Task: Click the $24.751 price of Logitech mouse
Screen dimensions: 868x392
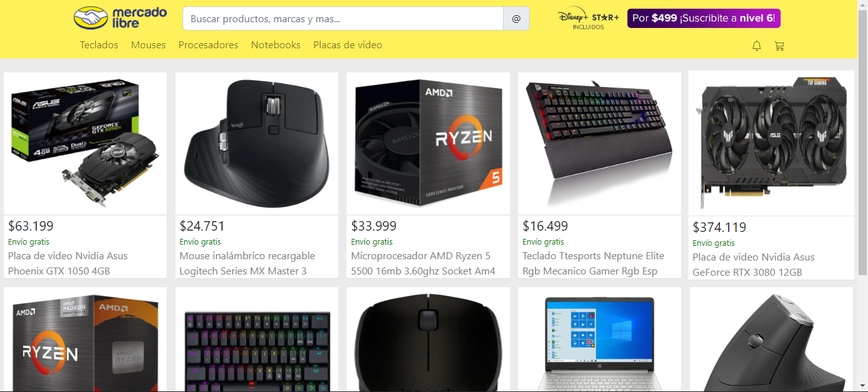Action: [x=202, y=226]
